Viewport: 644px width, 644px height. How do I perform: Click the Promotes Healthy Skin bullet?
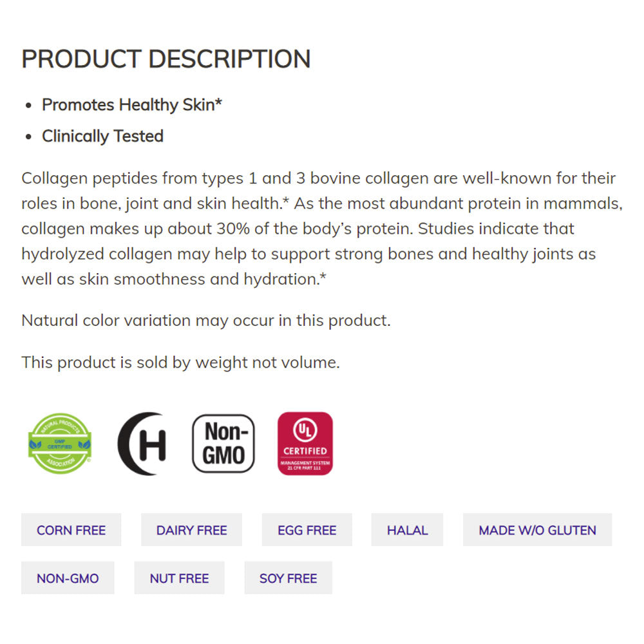click(x=128, y=105)
